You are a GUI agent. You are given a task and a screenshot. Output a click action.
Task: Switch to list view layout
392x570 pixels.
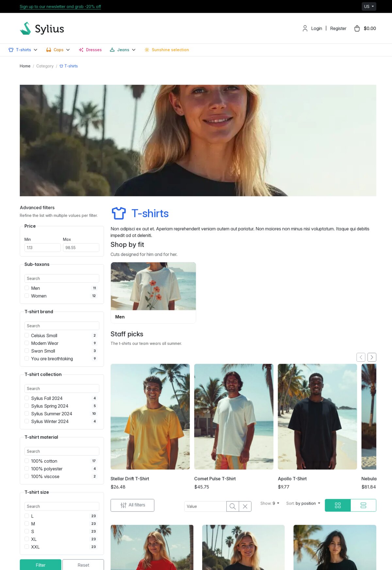click(363, 505)
